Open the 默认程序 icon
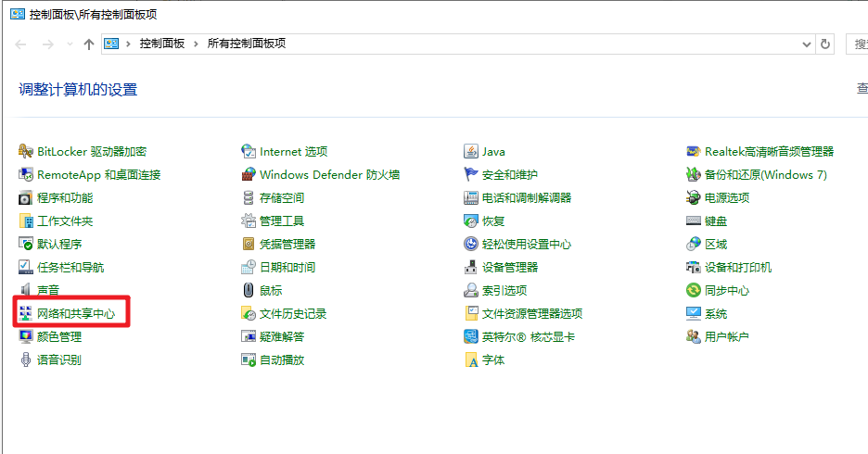 coord(25,244)
